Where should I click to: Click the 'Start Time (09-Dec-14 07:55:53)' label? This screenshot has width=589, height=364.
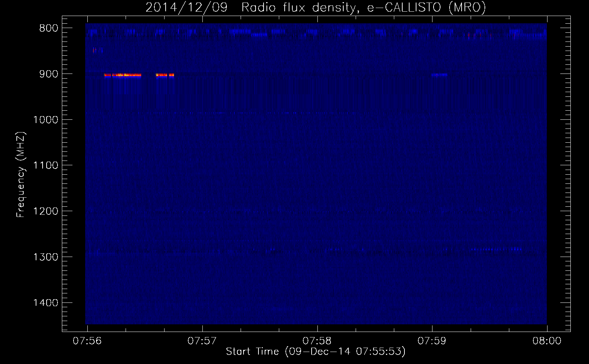click(316, 352)
